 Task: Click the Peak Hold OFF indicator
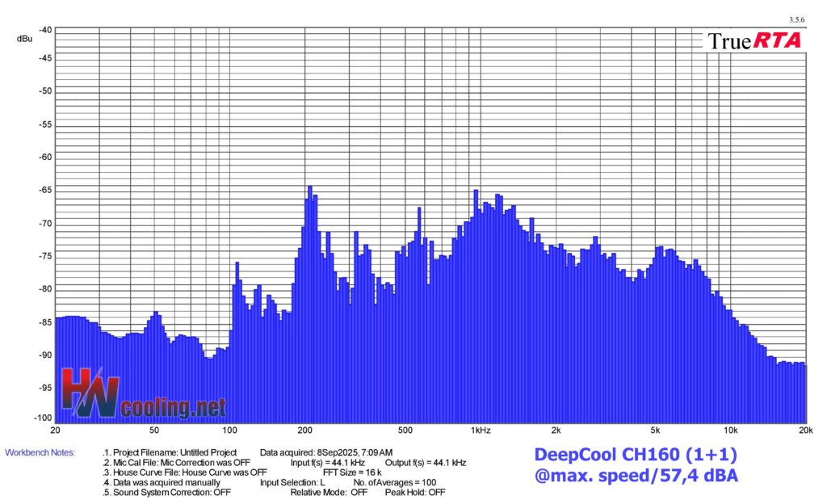click(x=414, y=493)
